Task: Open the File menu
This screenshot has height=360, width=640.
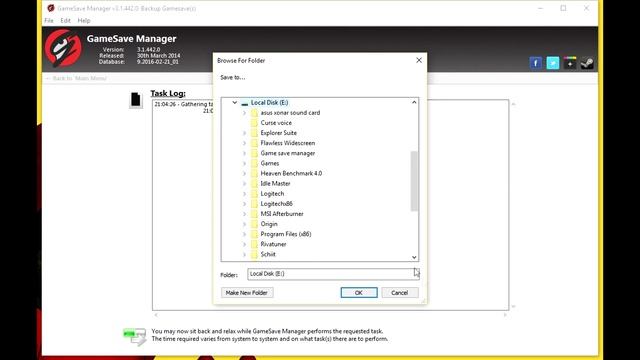Action: click(x=49, y=20)
